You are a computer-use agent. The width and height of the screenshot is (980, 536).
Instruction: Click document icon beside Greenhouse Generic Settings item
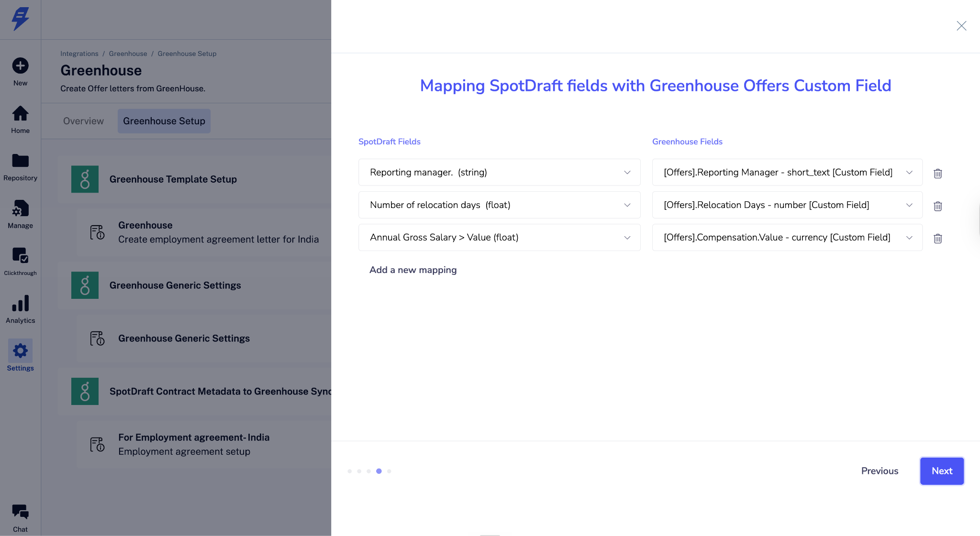tap(97, 339)
